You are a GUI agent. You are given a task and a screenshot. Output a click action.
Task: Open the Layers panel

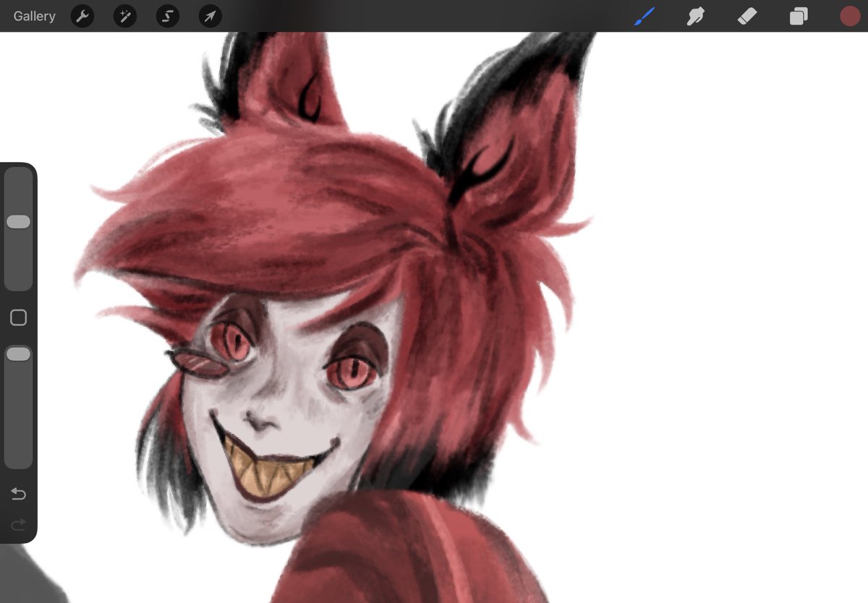(799, 16)
